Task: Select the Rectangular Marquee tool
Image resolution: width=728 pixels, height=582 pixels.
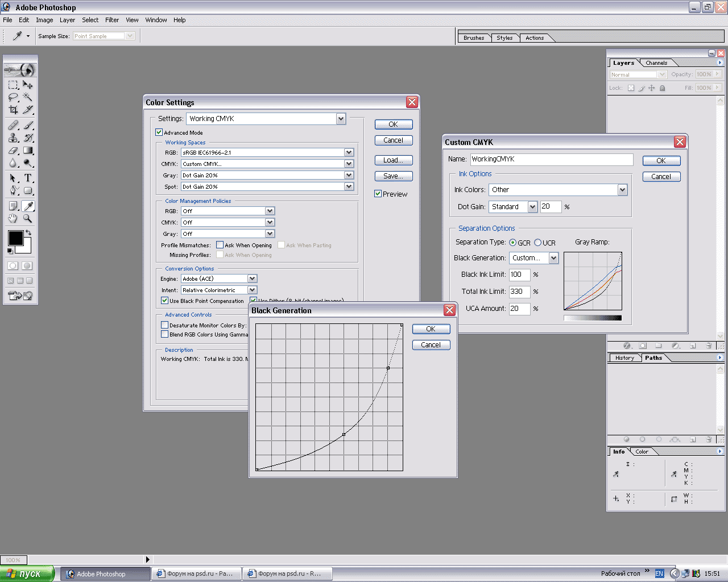Action: pos(13,85)
